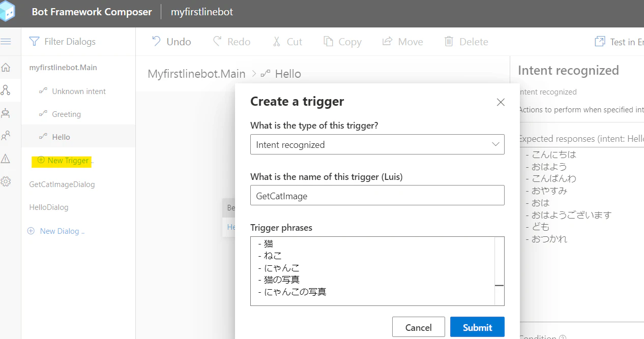The image size is (644, 339).
Task: Click 'おやすみ' in expected responses
Action: tap(549, 190)
